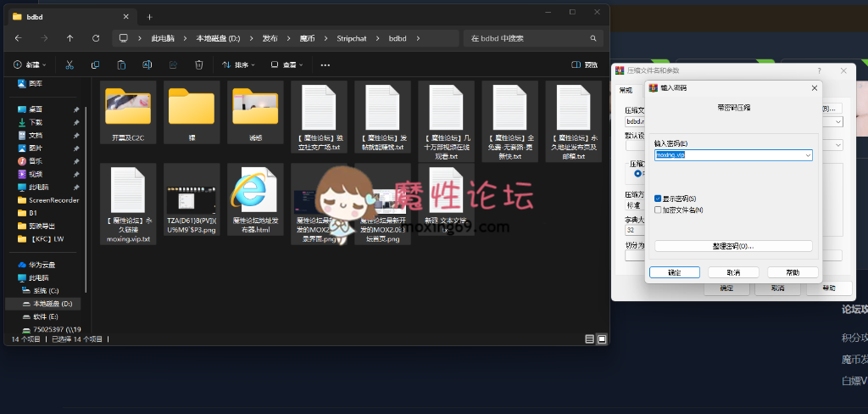This screenshot has width=868, height=414.
Task: Open 桌面 in the navigation pane
Action: tap(36, 109)
